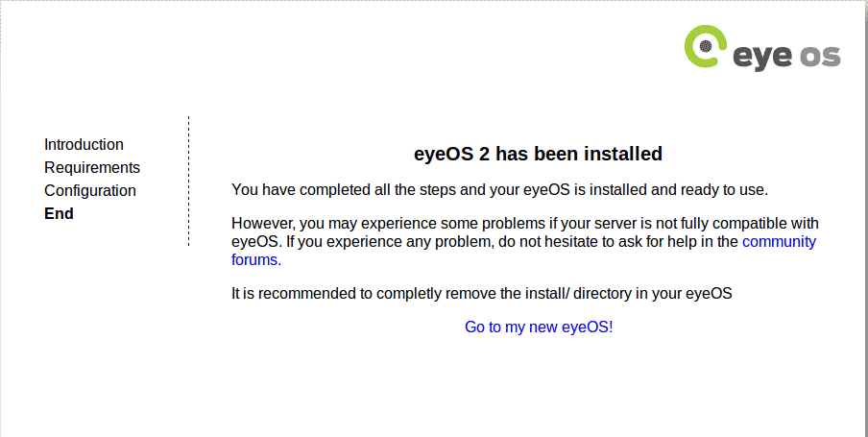This screenshot has height=437, width=868.
Task: Follow the "Go to my new eyeOS!" link
Action: (539, 327)
